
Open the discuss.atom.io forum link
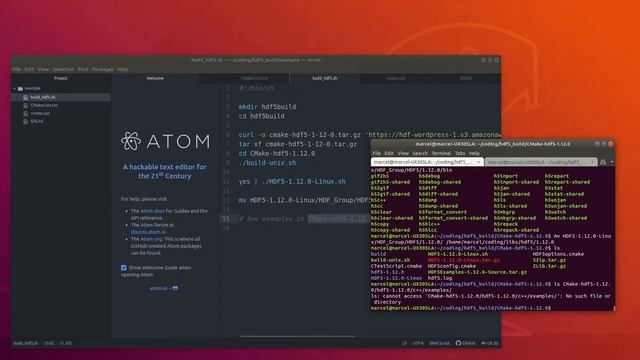(148, 232)
